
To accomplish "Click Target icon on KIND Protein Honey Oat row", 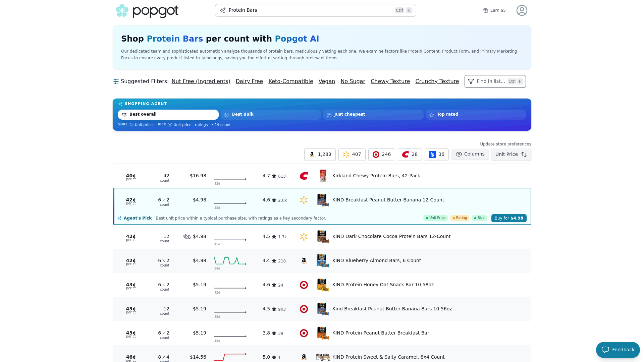I will [304, 285].
